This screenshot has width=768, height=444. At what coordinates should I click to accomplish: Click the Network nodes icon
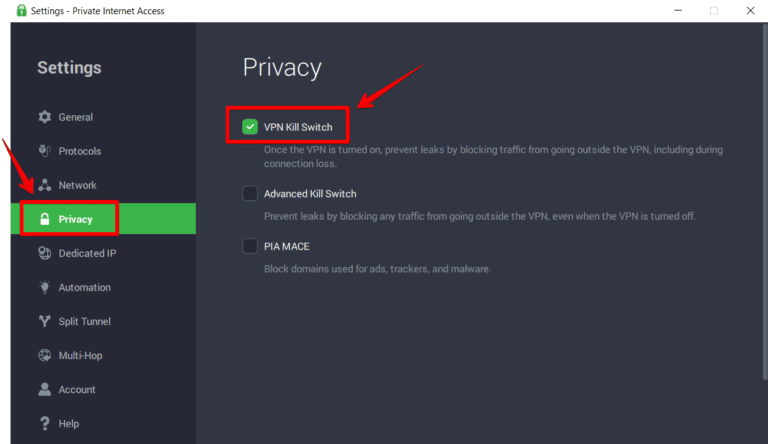point(44,185)
